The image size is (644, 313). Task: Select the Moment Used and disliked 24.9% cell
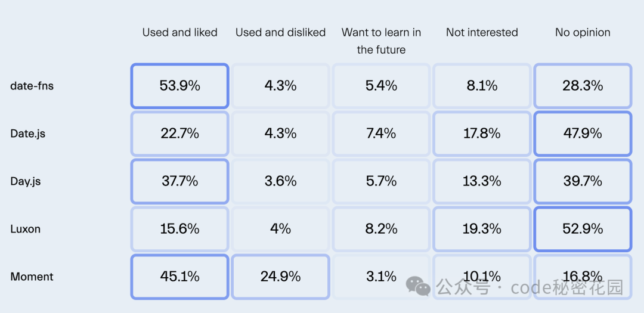[x=280, y=277]
